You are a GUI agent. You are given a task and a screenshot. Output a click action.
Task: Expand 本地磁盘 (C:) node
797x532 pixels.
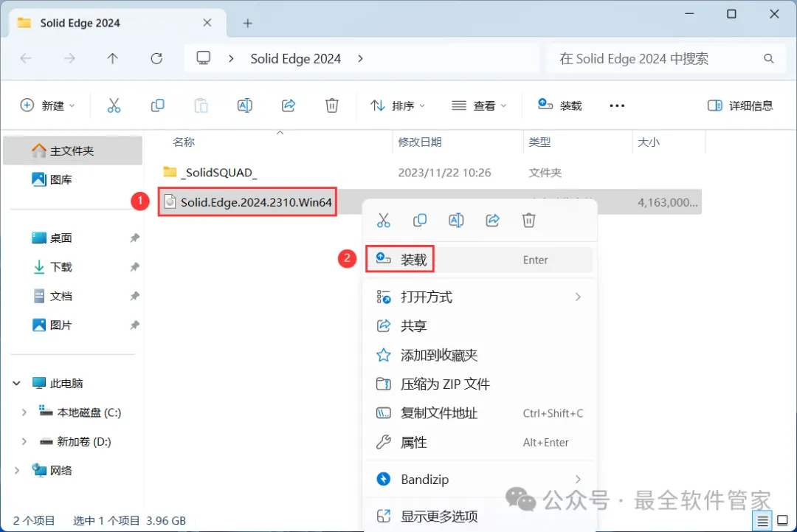tap(24, 412)
